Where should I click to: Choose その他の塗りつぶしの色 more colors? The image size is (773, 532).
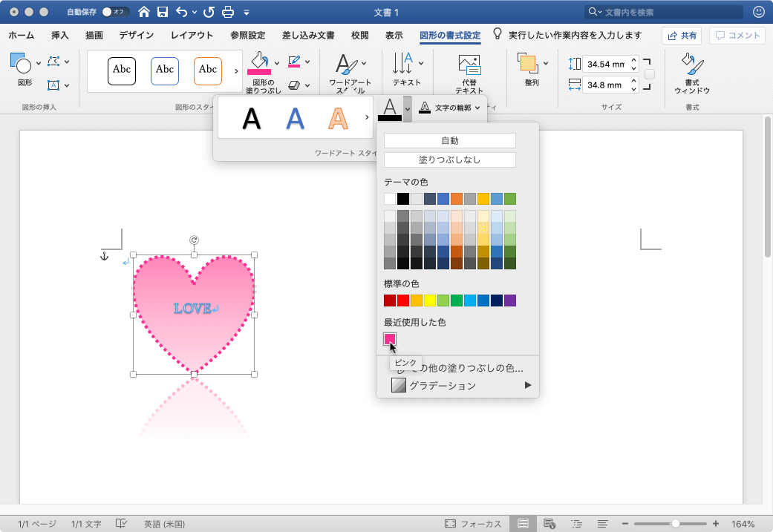[457, 368]
